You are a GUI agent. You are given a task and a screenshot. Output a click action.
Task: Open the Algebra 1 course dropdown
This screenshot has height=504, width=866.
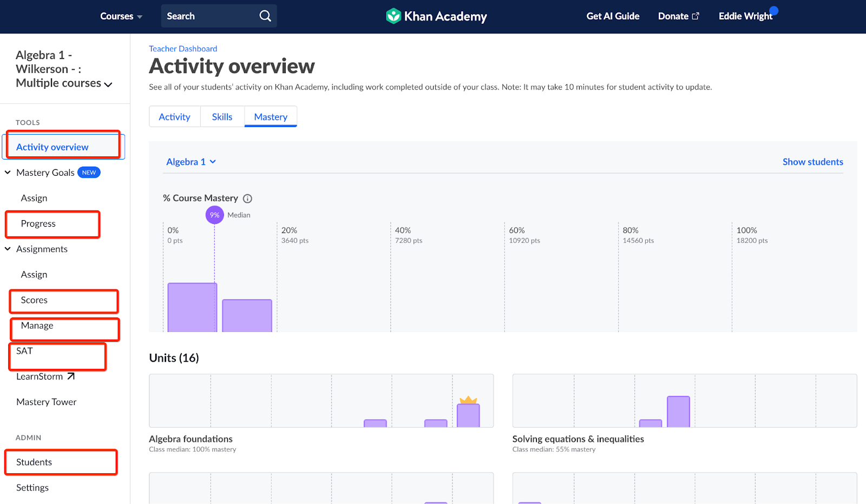point(191,162)
